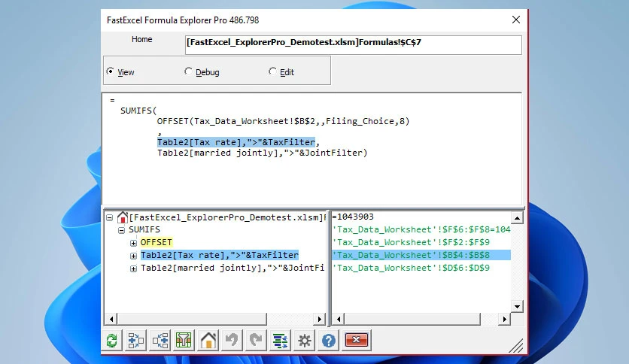Expand the Table2[married jointly] tree node
The image size is (629, 364).
click(134, 268)
